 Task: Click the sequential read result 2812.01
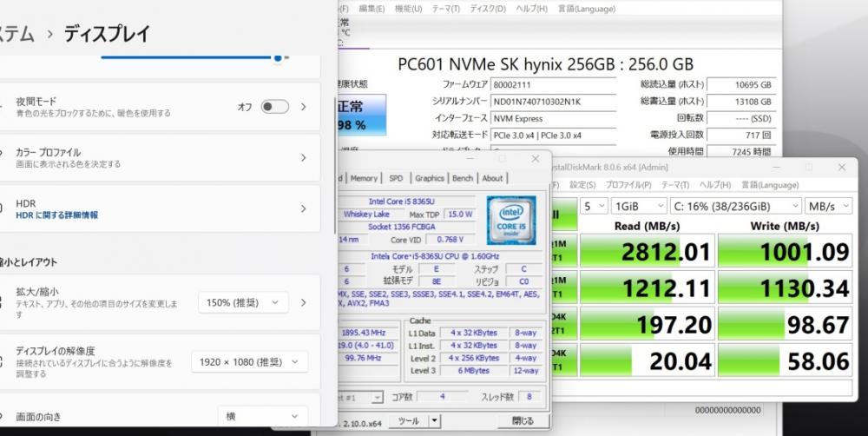point(646,252)
